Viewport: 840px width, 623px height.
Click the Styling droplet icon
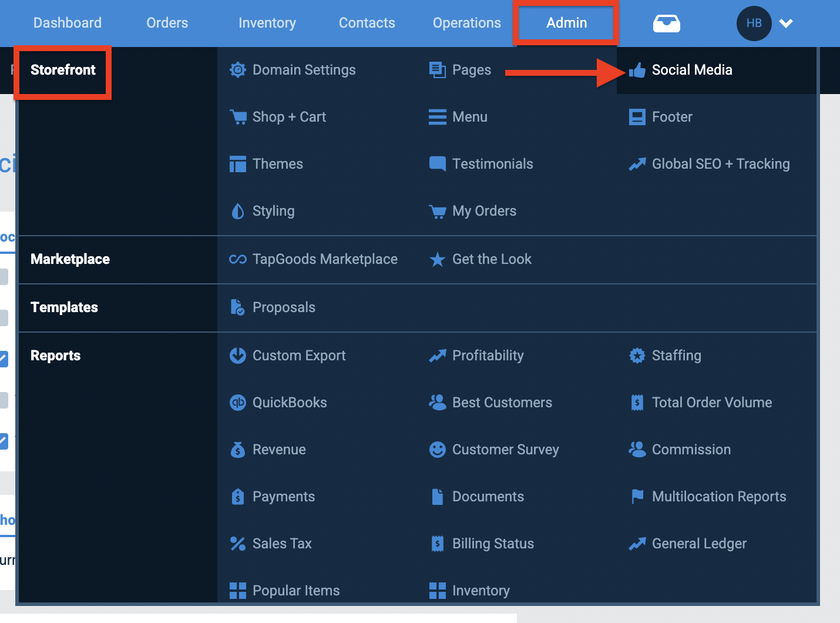[x=237, y=211]
